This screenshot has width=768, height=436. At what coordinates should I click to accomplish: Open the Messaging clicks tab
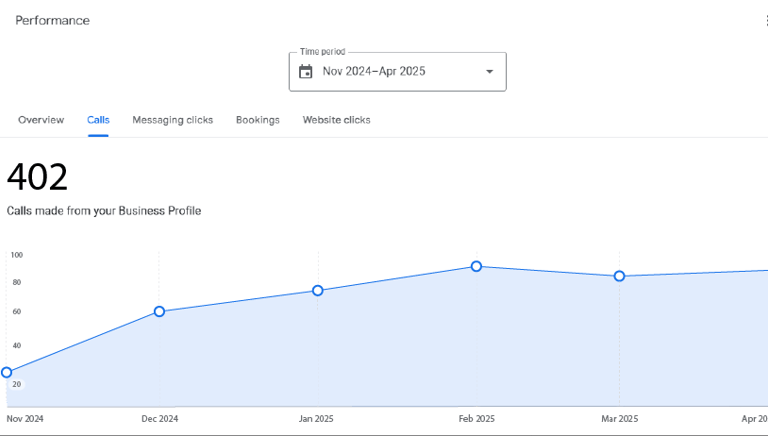click(x=172, y=120)
